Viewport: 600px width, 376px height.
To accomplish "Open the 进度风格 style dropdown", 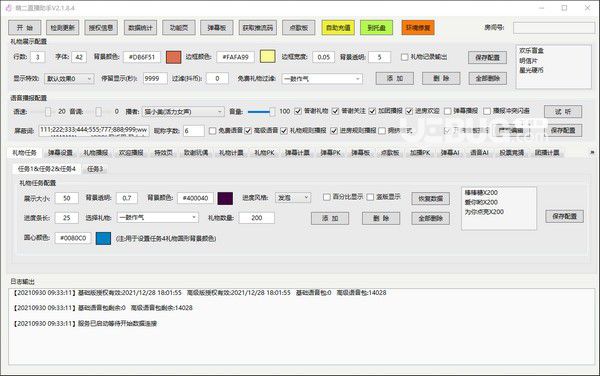I will (293, 198).
